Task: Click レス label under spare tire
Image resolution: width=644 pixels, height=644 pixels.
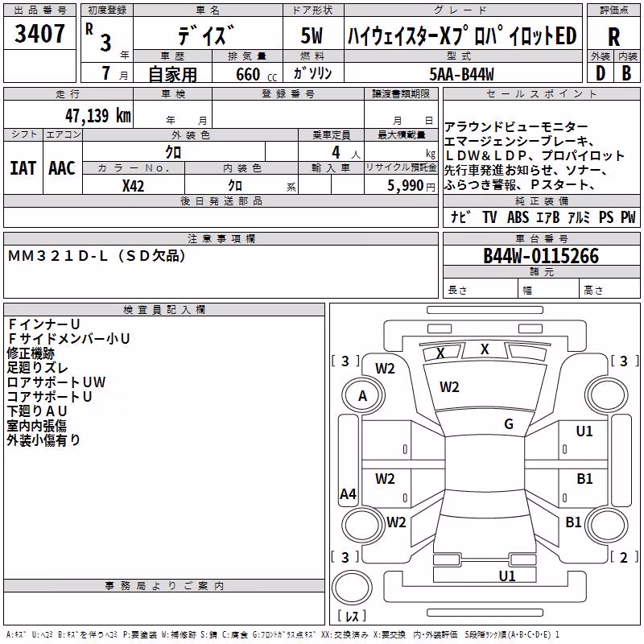Action: click(352, 615)
